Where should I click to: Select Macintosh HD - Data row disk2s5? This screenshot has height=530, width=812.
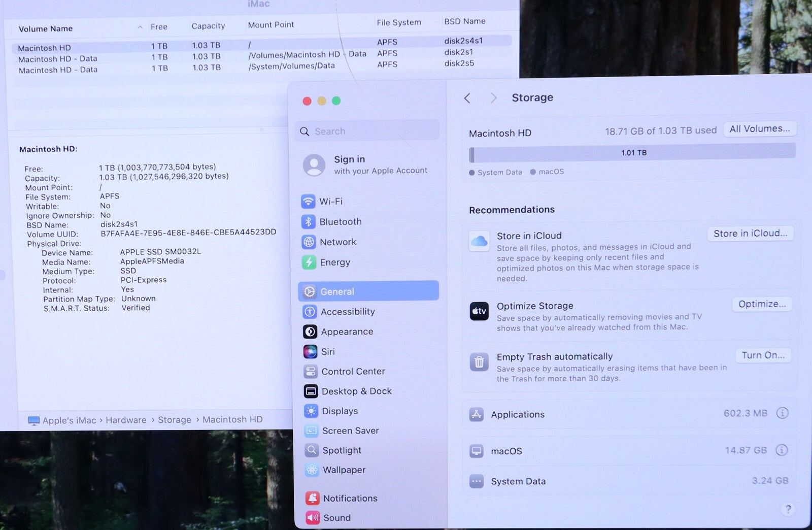pyautogui.click(x=261, y=67)
